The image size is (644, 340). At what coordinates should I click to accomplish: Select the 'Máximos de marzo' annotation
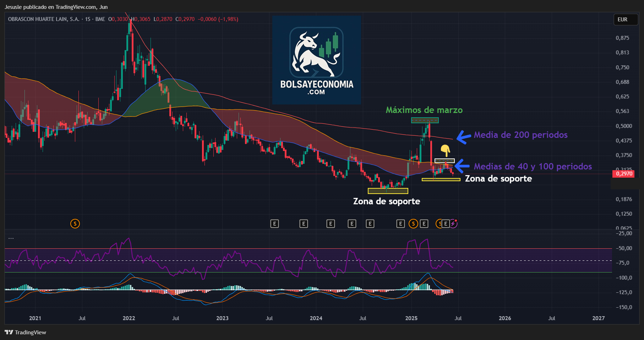tap(424, 110)
